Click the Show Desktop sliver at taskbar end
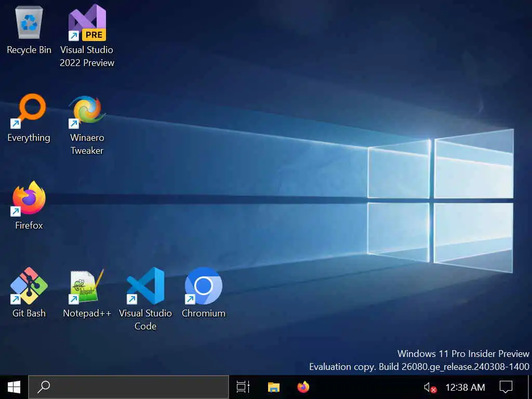The height and width of the screenshot is (399, 532). pos(530,387)
